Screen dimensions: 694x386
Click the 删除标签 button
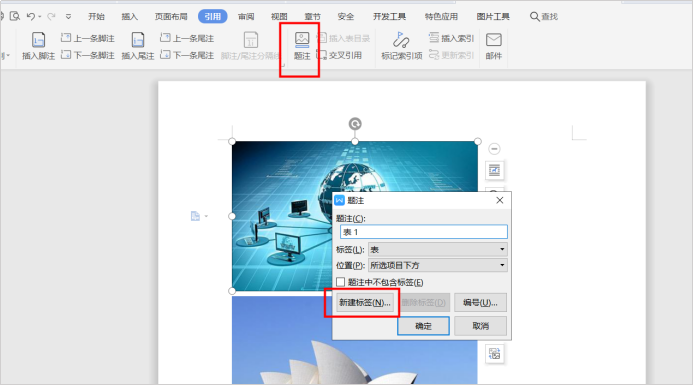click(423, 303)
